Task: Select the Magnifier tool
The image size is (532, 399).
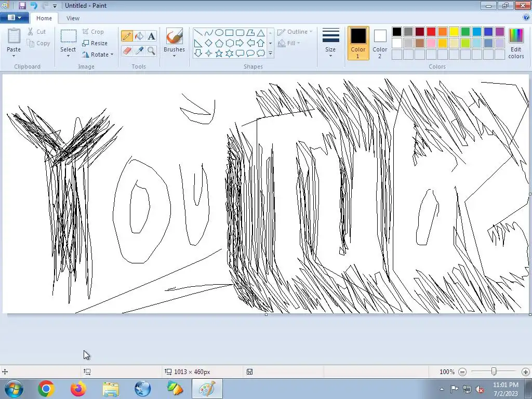Action: [x=151, y=51]
